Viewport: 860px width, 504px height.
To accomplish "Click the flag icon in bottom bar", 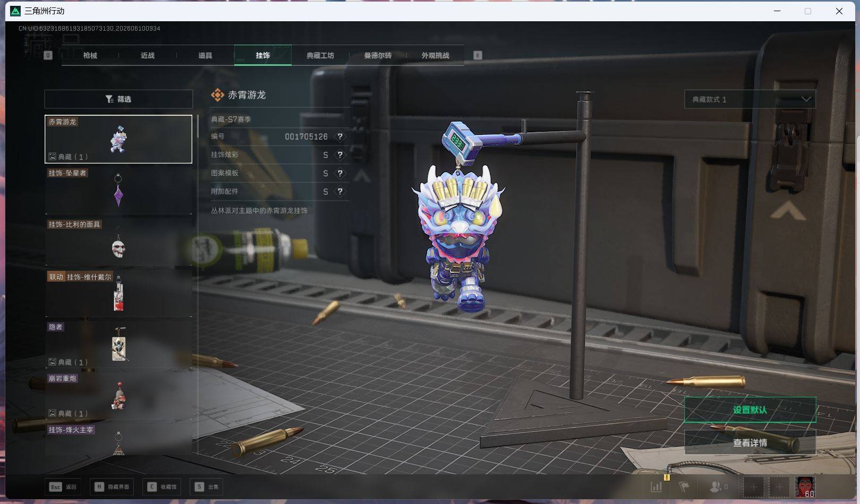I will (x=684, y=486).
